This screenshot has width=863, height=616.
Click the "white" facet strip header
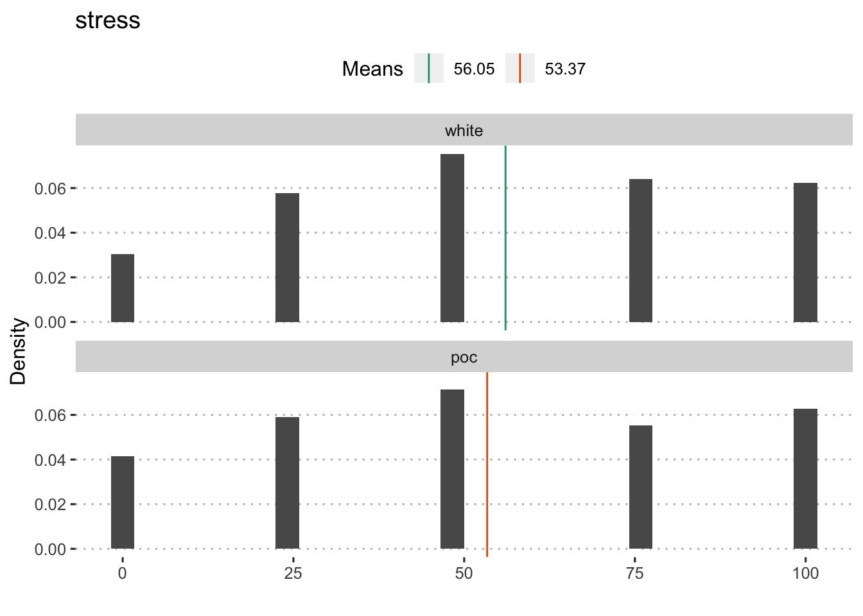click(x=464, y=130)
